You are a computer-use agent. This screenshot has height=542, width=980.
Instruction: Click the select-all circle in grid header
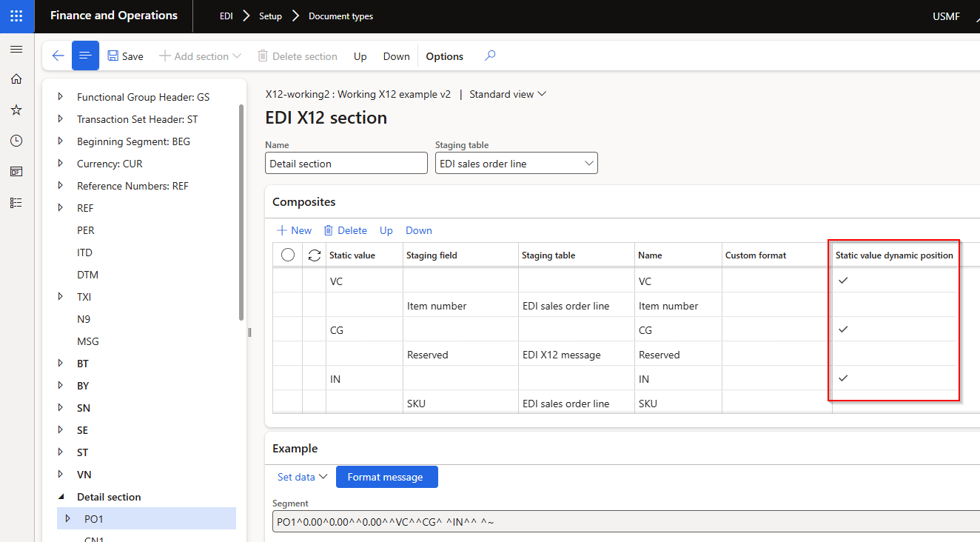(x=288, y=255)
